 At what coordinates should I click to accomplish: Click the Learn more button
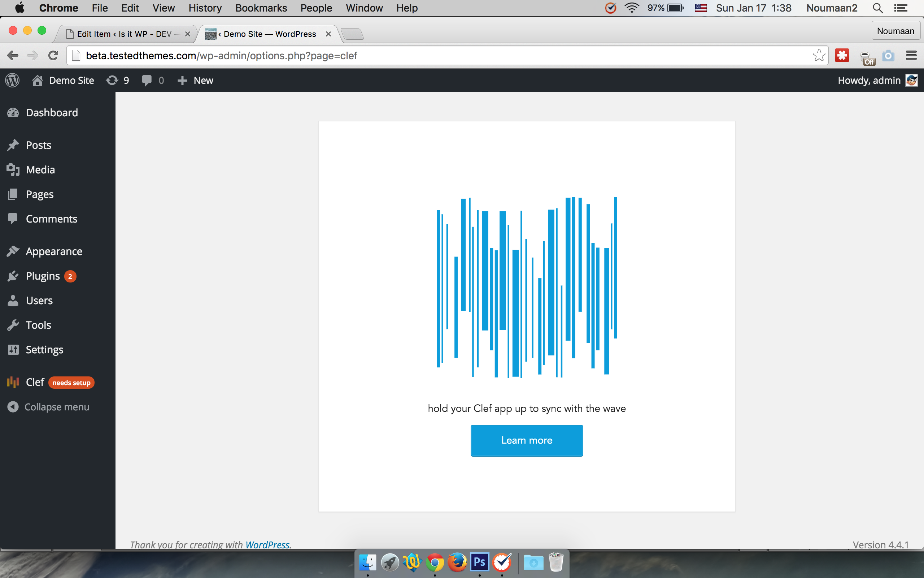click(x=527, y=440)
